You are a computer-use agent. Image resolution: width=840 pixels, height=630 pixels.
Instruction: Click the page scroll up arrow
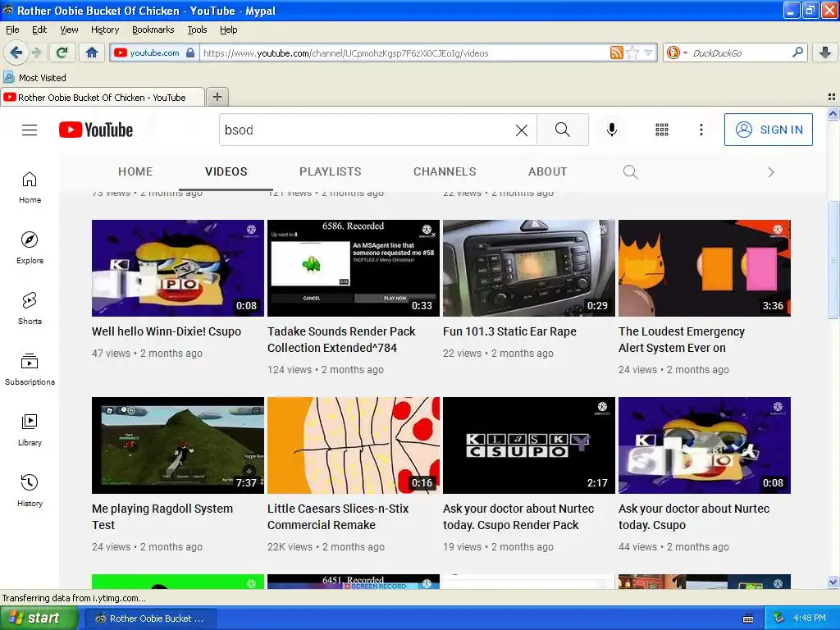coord(833,113)
